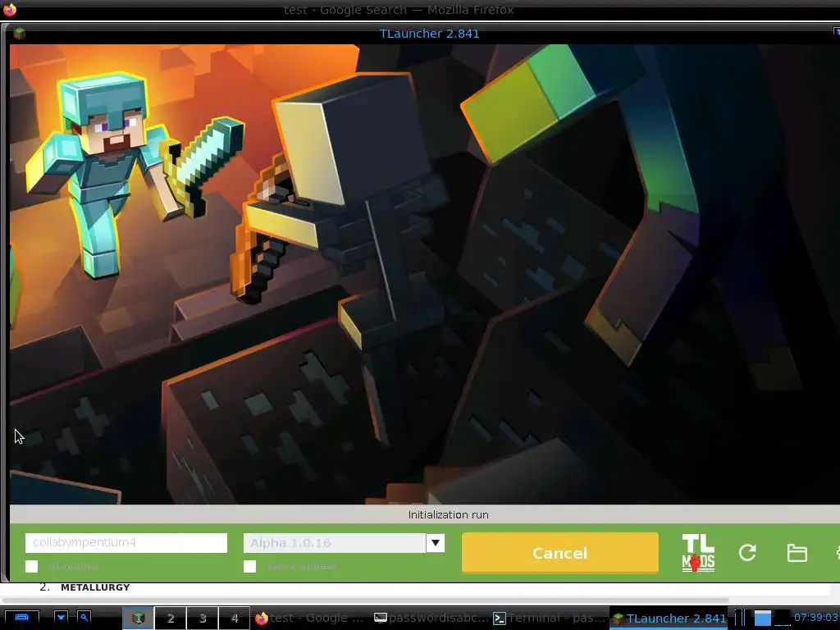840x630 pixels.
Task: Focus the collabvmpentium4 username field
Action: click(126, 543)
